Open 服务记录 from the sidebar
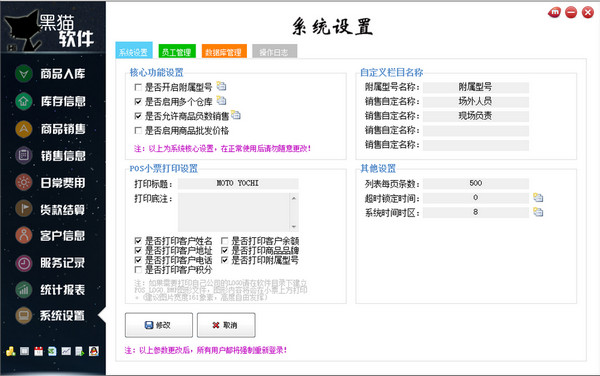The image size is (600, 376). pyautogui.click(x=51, y=263)
